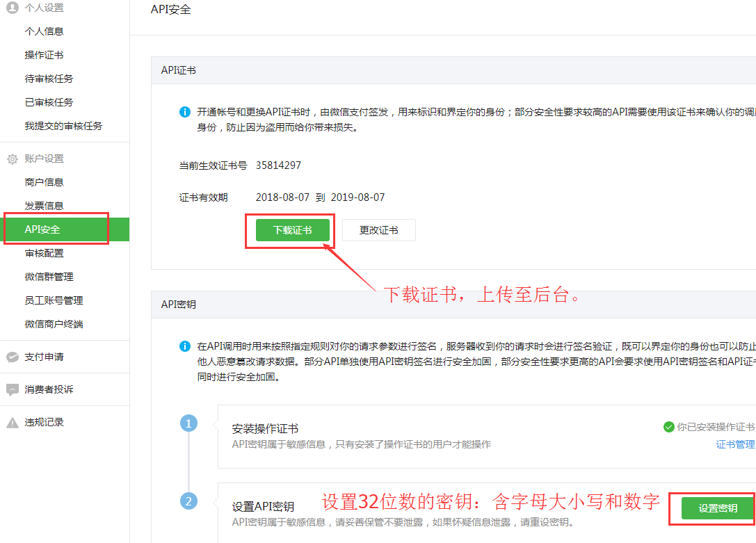Click the info icon in API密钥 section
The width and height of the screenshot is (756, 543).
184,346
